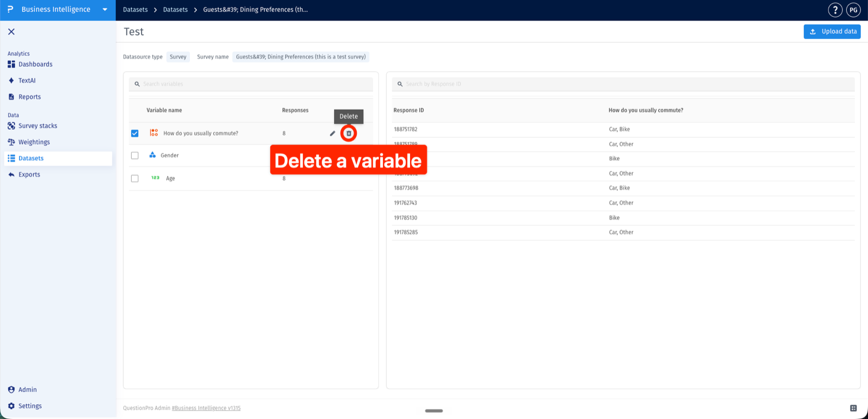Click the search magnifier in responses panel

point(400,84)
